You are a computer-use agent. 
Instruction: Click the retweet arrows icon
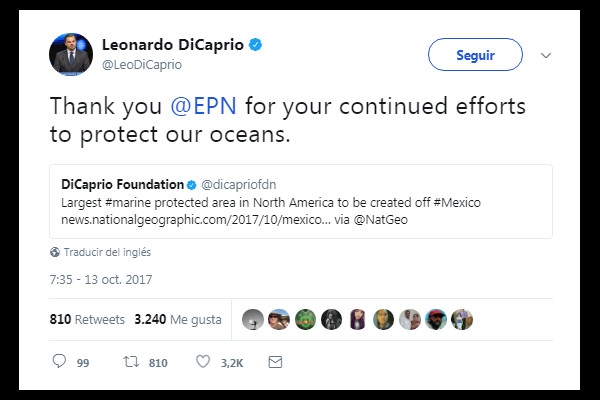tap(128, 361)
